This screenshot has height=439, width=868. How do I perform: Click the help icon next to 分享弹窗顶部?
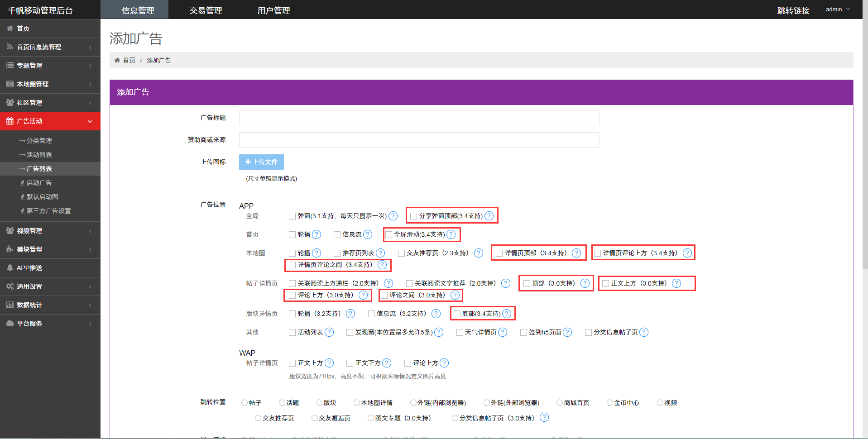tap(489, 216)
